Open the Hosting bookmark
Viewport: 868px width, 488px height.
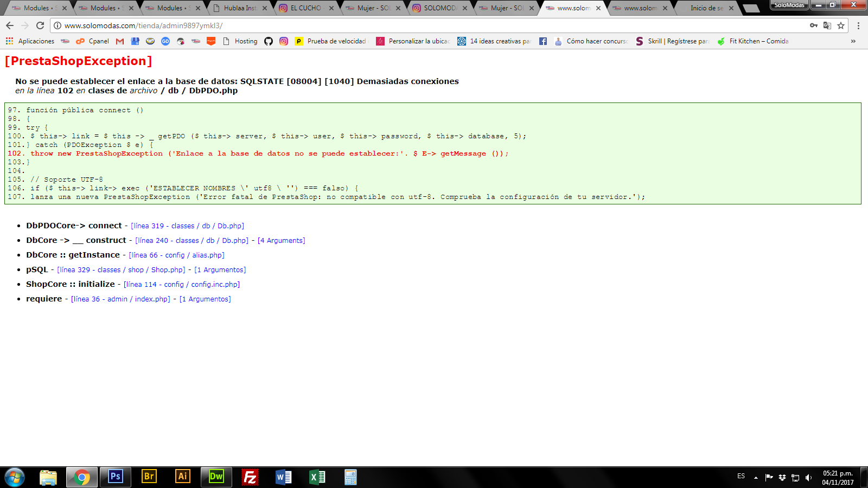pos(240,41)
